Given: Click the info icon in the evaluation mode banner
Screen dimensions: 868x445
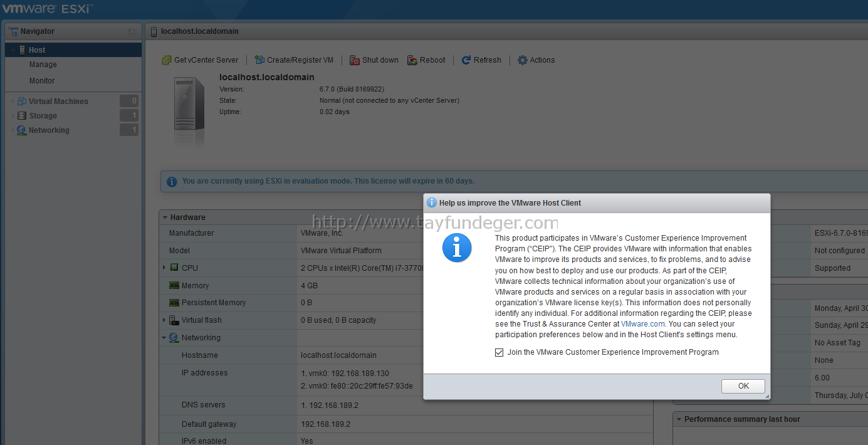Looking at the screenshot, I should 172,181.
